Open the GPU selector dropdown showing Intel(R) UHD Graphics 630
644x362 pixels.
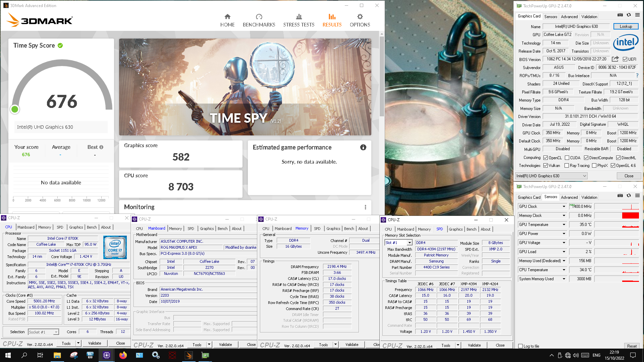(551, 176)
